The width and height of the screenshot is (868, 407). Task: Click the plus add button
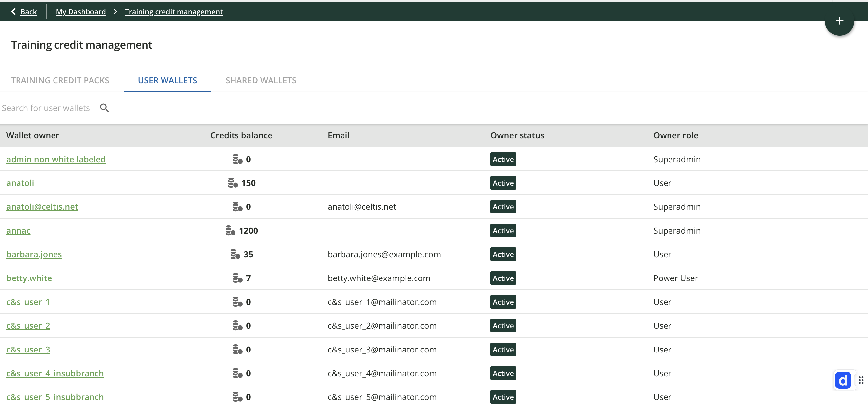(839, 21)
